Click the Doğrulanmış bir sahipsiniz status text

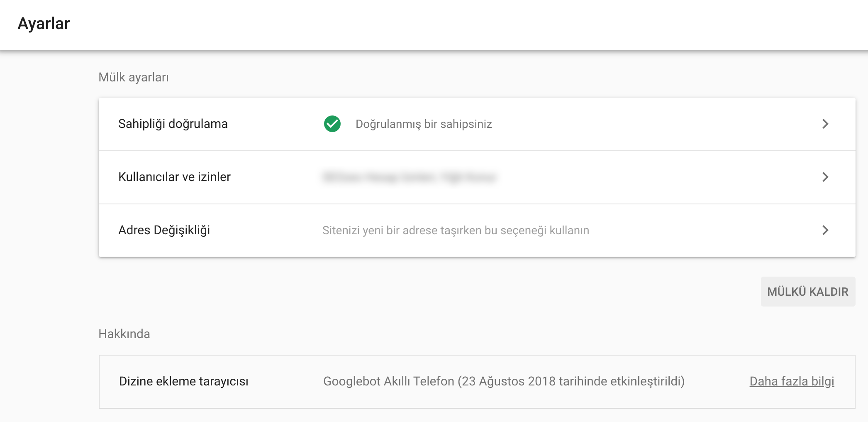pos(424,124)
